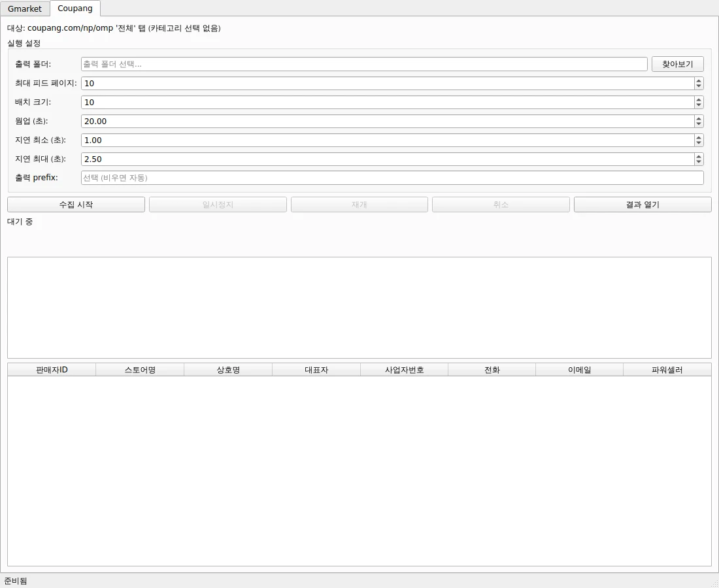719x588 pixels.
Task: Click the 대기 중 status label
Action: pyautogui.click(x=20, y=222)
